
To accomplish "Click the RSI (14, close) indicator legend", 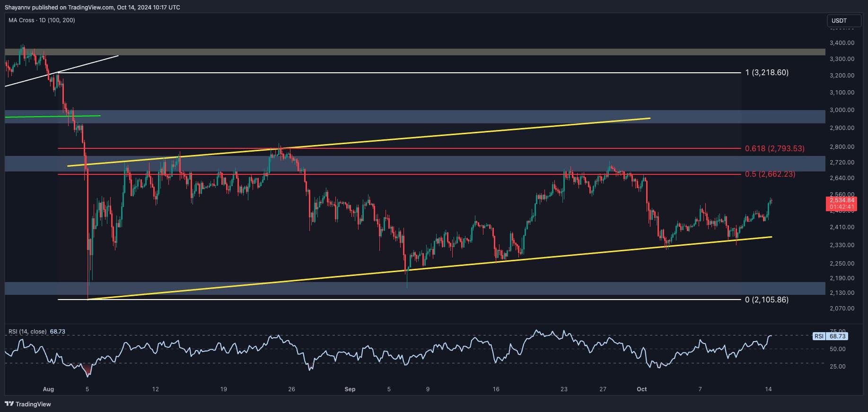I will pos(27,332).
